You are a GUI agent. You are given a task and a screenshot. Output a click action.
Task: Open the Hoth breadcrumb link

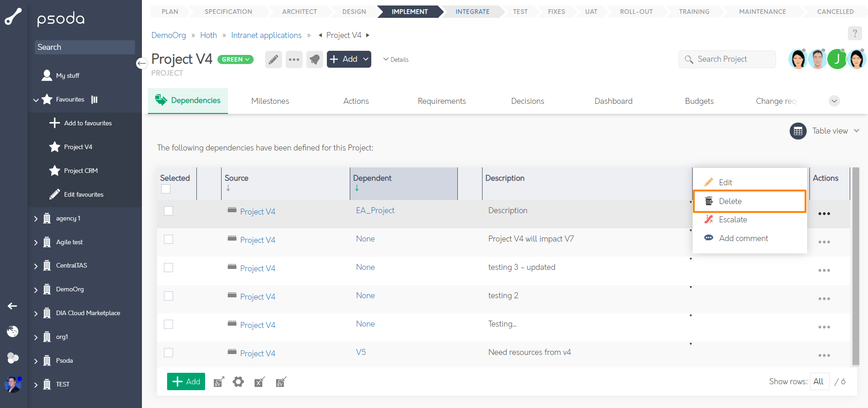coord(208,35)
